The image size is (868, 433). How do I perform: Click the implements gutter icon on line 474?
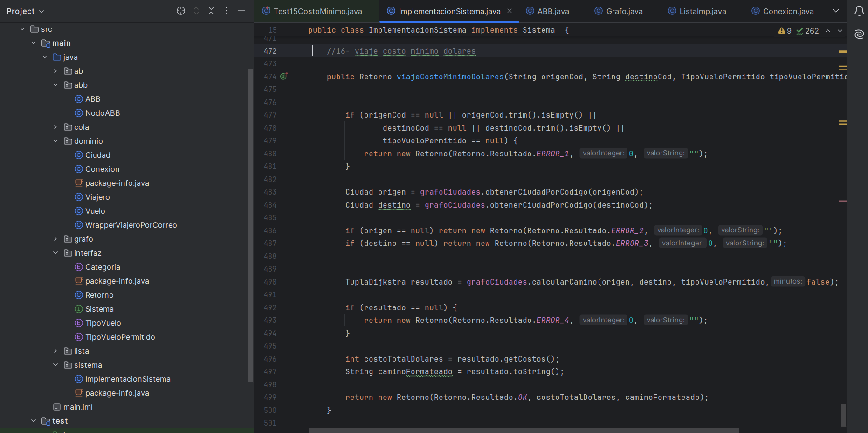click(x=284, y=76)
